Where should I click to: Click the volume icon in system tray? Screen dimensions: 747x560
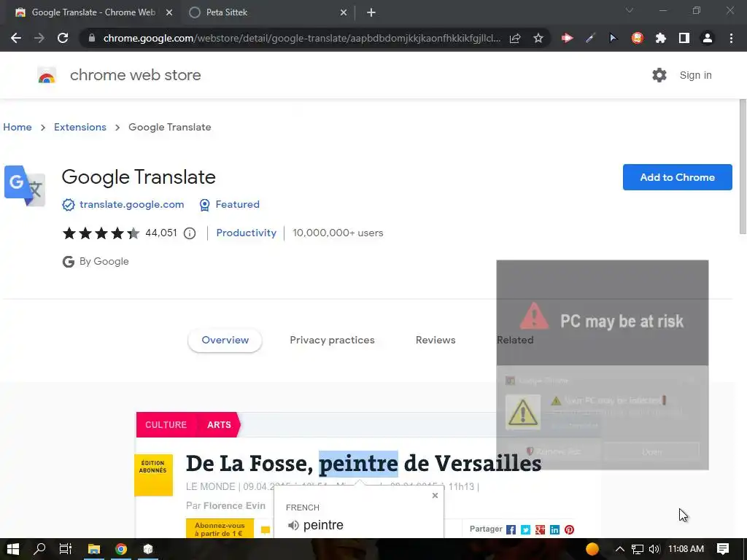tap(654, 549)
